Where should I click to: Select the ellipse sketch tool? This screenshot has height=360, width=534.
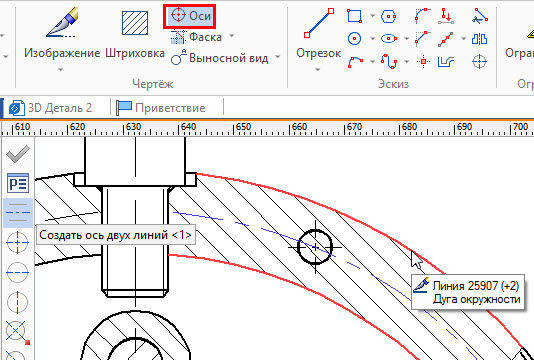389,38
